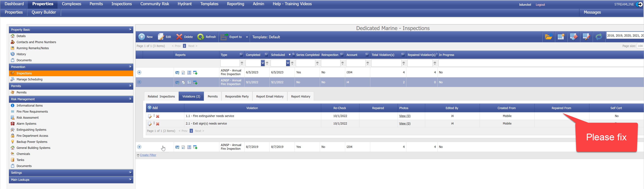The image size is (644, 189).
Task: Click the open-folder icon in toolbar
Action: click(548, 37)
